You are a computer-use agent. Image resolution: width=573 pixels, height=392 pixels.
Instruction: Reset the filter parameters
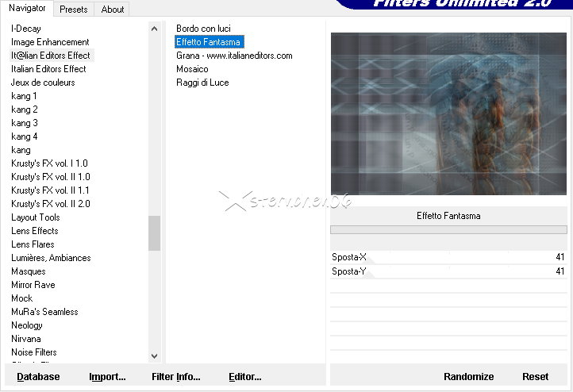click(x=535, y=377)
